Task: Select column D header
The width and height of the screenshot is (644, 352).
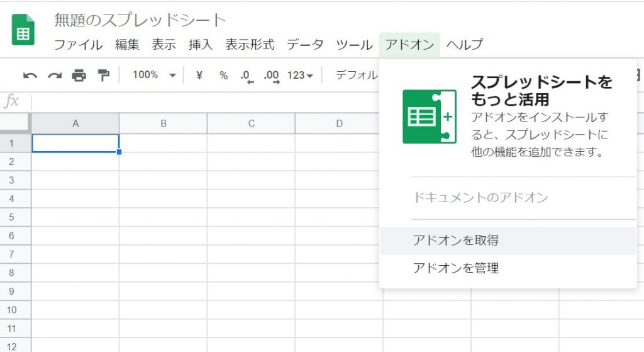Action: pos(339,123)
